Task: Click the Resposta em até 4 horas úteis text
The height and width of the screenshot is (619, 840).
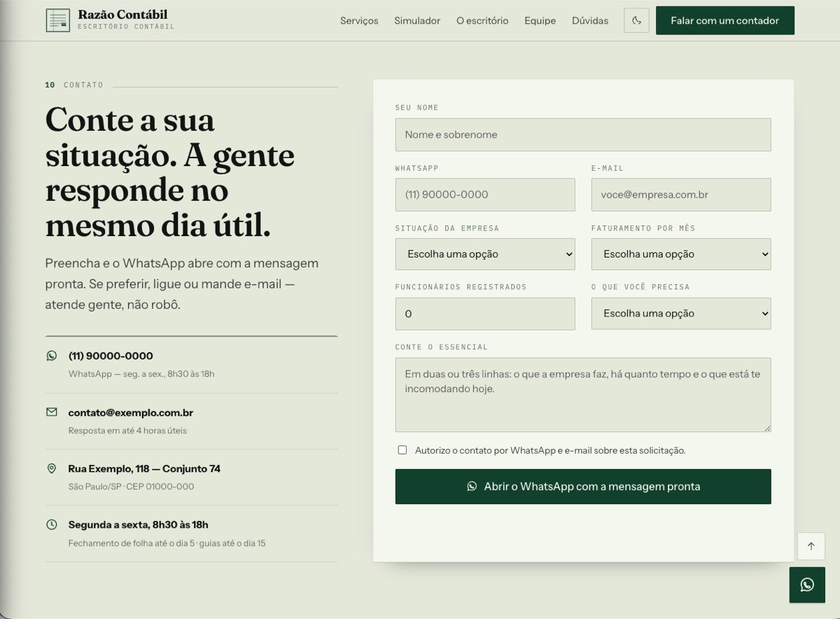Action: (x=127, y=431)
